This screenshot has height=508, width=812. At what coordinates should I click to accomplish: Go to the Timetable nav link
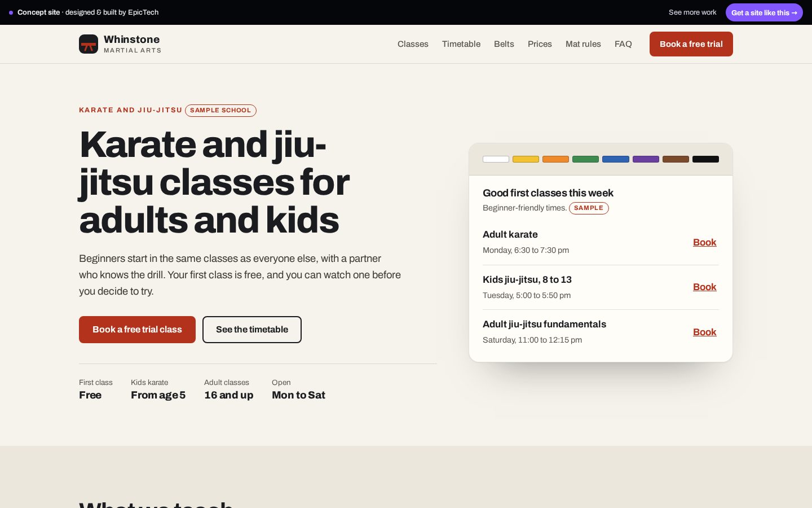[461, 44]
